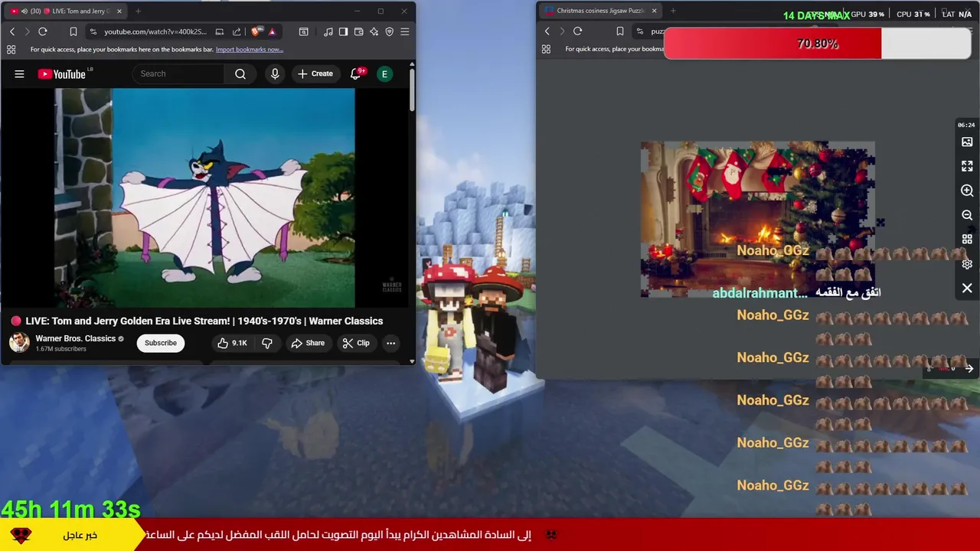Viewport: 980px width, 551px height.
Task: Bookmark the YouTube page
Action: [x=73, y=31]
